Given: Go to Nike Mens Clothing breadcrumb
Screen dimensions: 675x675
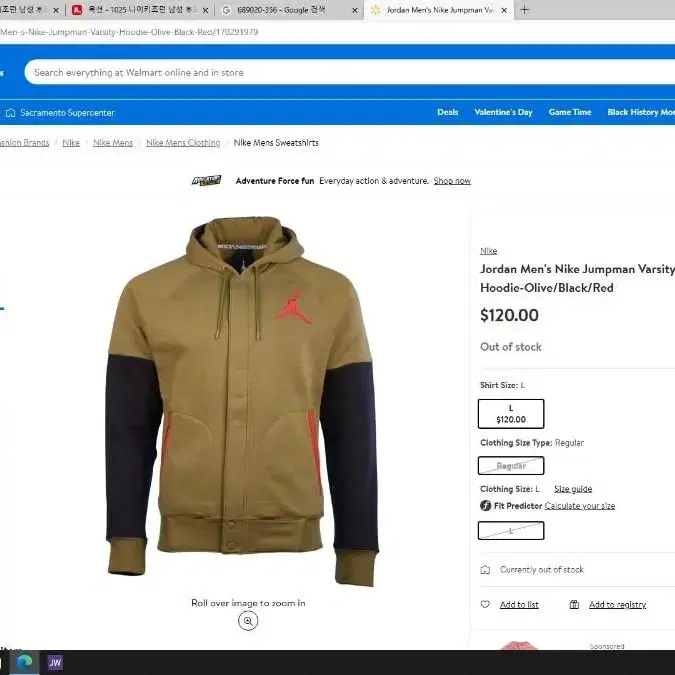Looking at the screenshot, I should point(183,143).
